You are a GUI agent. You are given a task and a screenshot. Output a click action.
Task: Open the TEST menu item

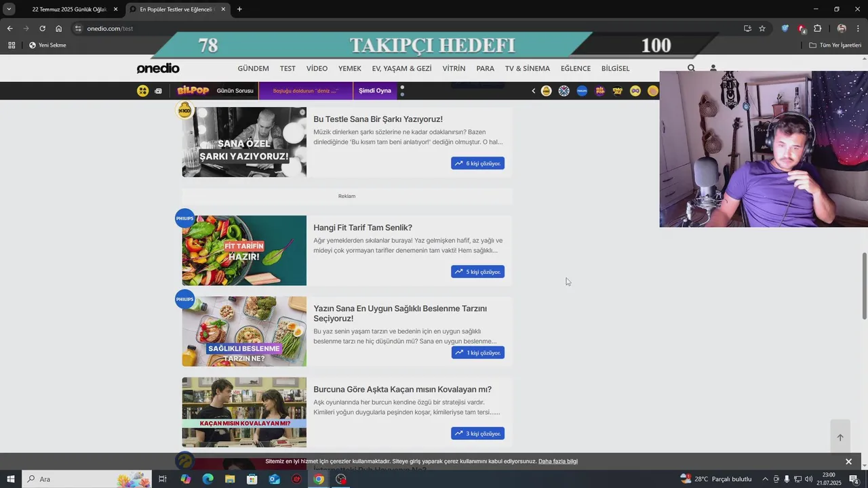point(288,68)
